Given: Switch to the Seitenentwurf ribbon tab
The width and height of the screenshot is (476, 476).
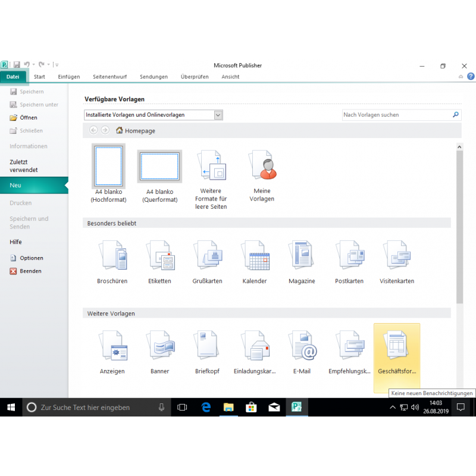Looking at the screenshot, I should [x=110, y=77].
